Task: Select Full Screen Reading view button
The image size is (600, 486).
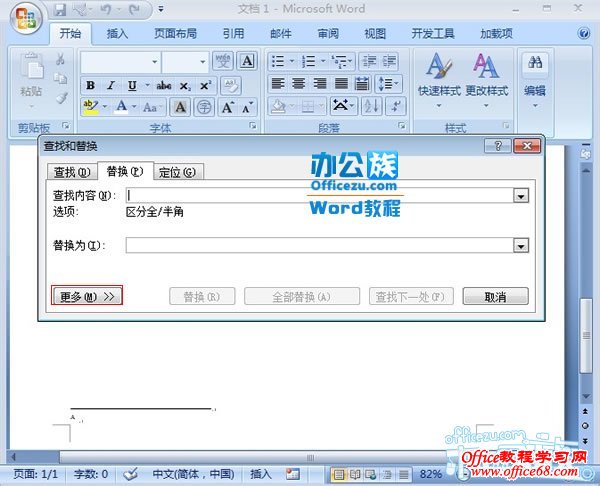Action: point(355,475)
